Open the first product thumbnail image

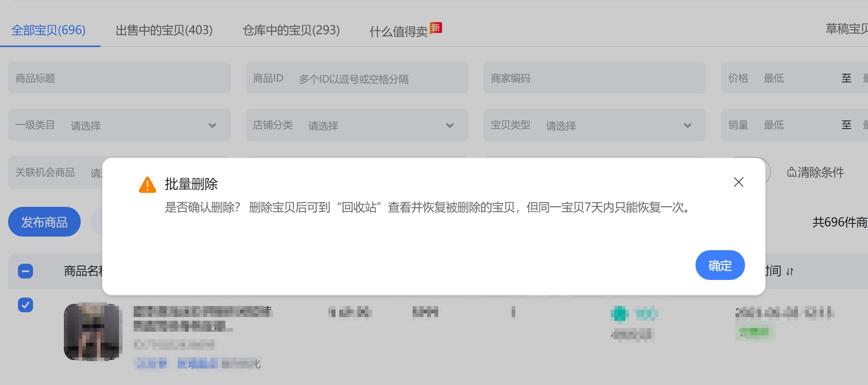(x=93, y=331)
